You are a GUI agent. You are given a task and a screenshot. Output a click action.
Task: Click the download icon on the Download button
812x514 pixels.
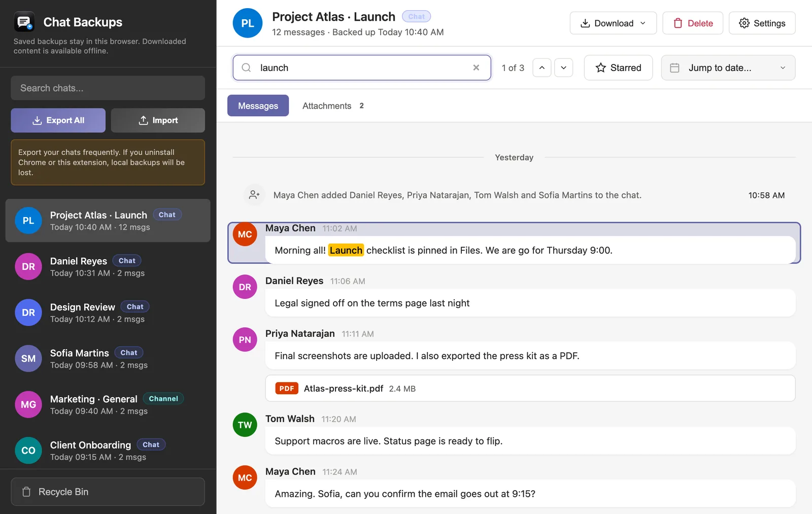pyautogui.click(x=585, y=23)
